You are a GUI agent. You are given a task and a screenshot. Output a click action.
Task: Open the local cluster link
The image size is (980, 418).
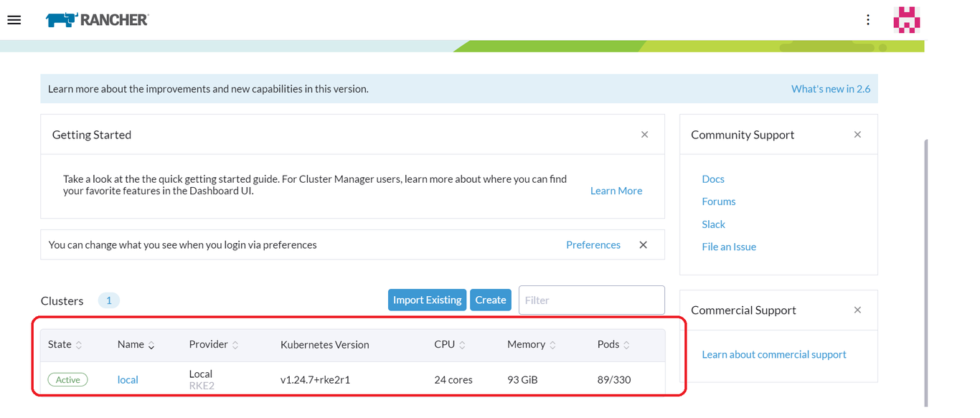pos(128,380)
